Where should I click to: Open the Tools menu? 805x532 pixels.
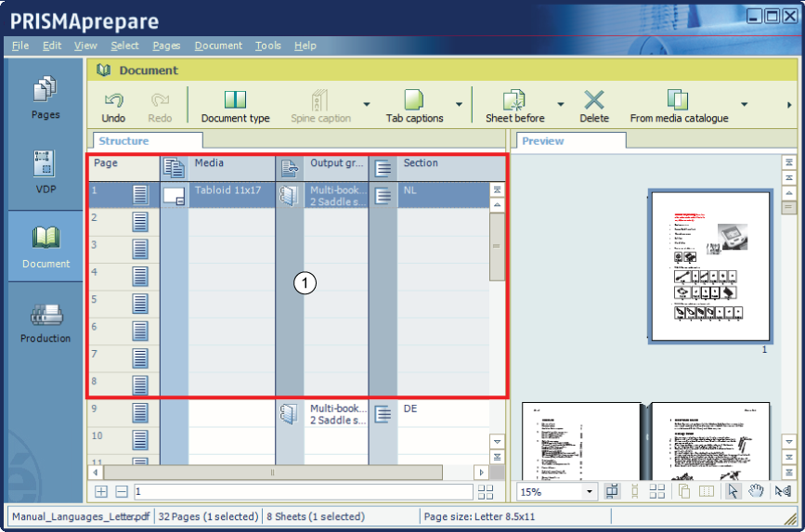click(268, 45)
